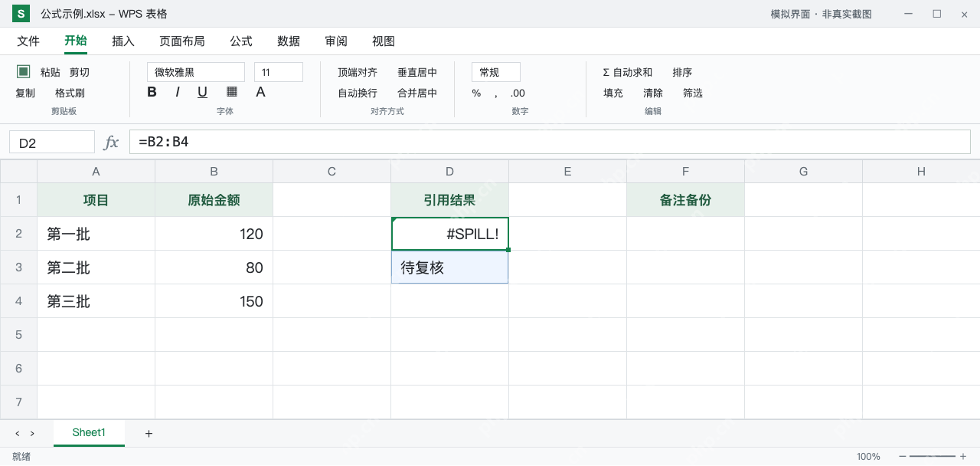Click the 清除 clear button
Screen dimensions: 980x466
point(653,93)
